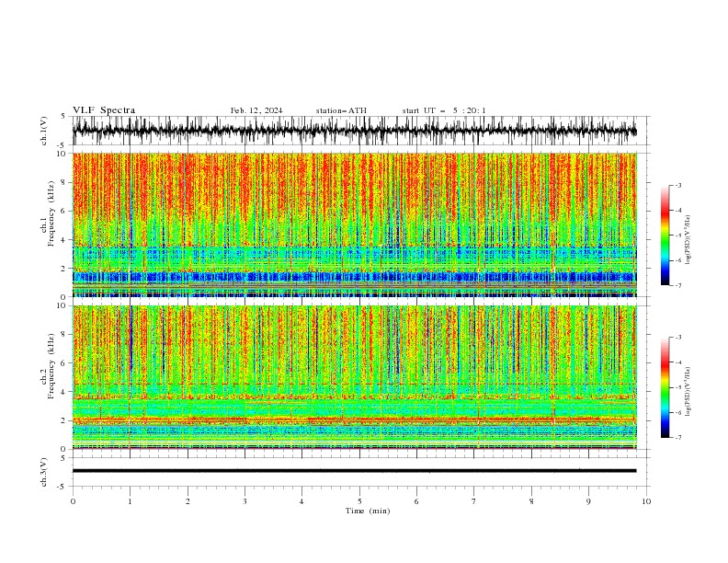Click the "2" tick on the time axis
Screen dimensions: 728x563
coord(188,501)
